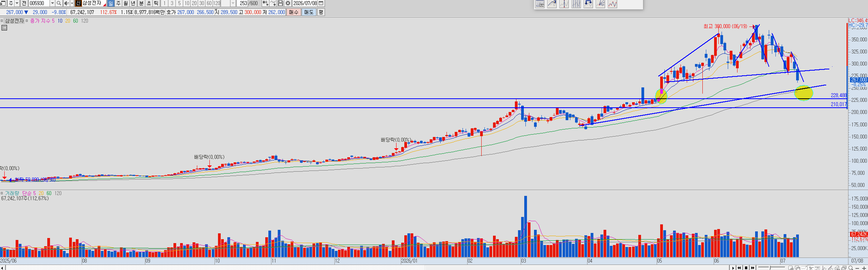Click the 210,017 horizontal line price label
This screenshot has width=868, height=270.
point(839,104)
